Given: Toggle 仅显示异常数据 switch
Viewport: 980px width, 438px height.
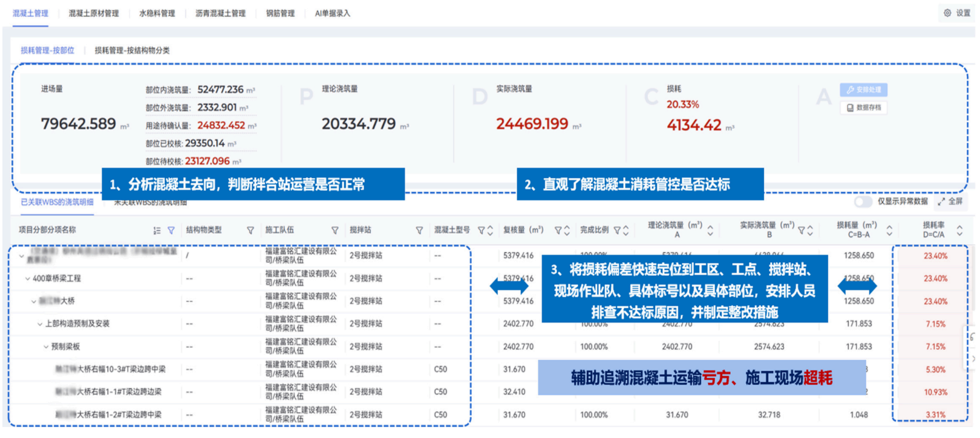Looking at the screenshot, I should tap(863, 201).
